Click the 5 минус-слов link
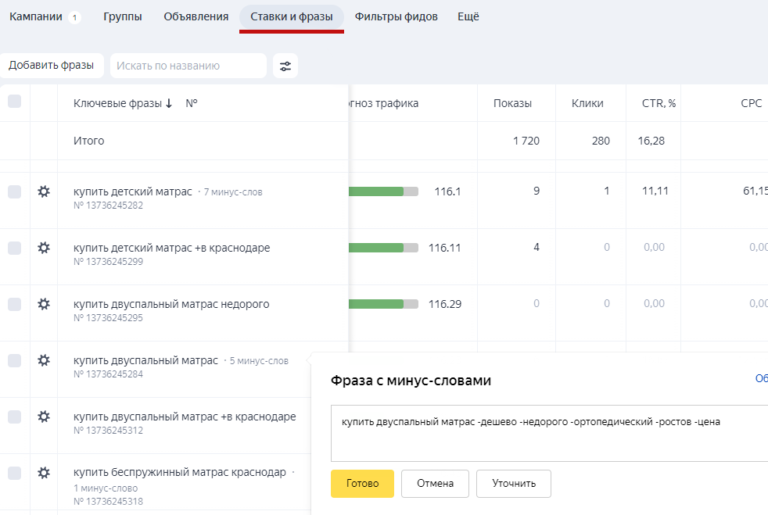The image size is (768, 515). coord(259,361)
